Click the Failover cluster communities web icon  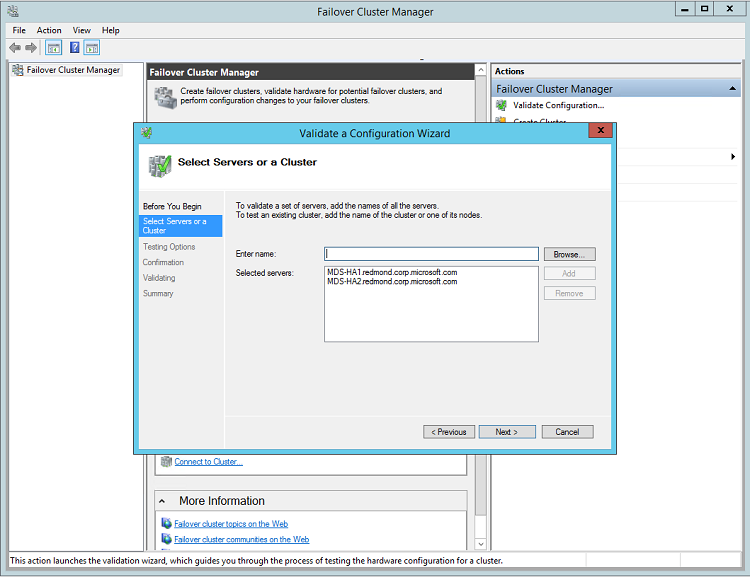point(166,539)
